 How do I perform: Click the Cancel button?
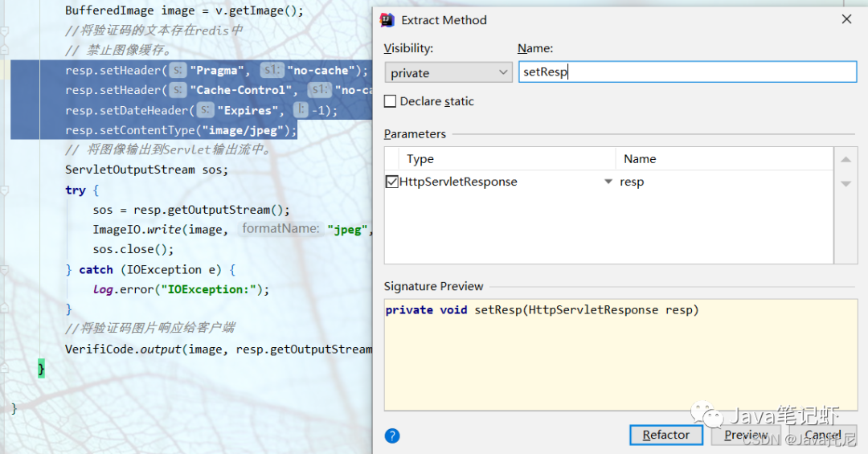pos(823,435)
